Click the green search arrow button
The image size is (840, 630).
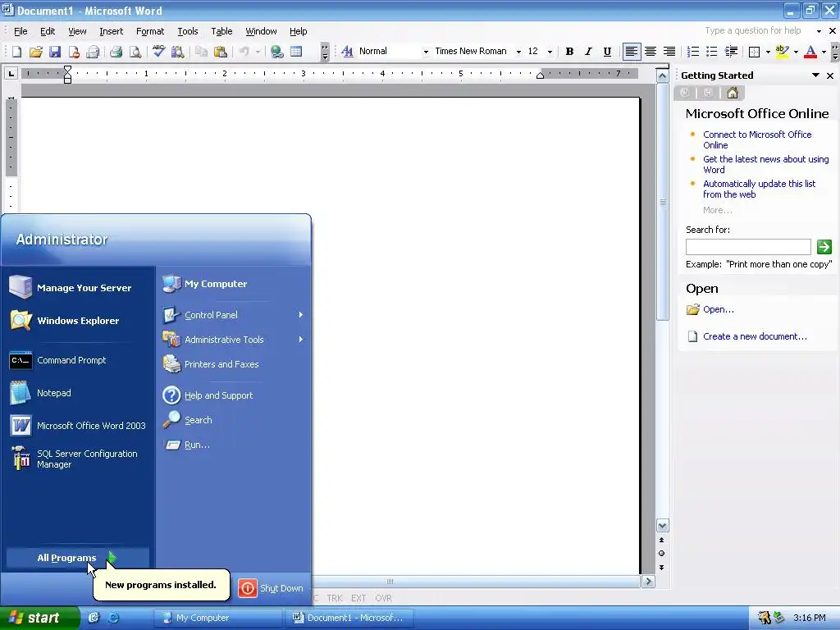[x=824, y=246]
